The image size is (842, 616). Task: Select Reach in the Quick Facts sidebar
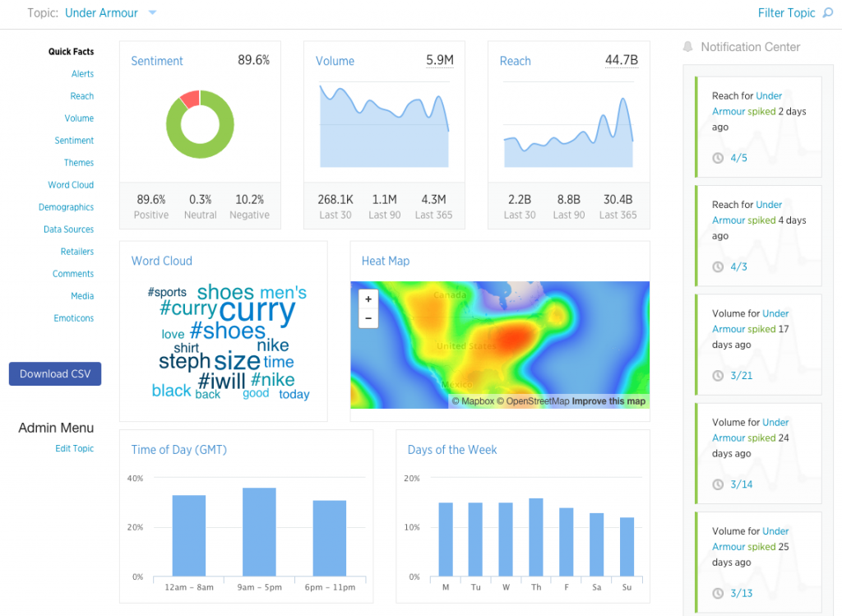tap(82, 96)
